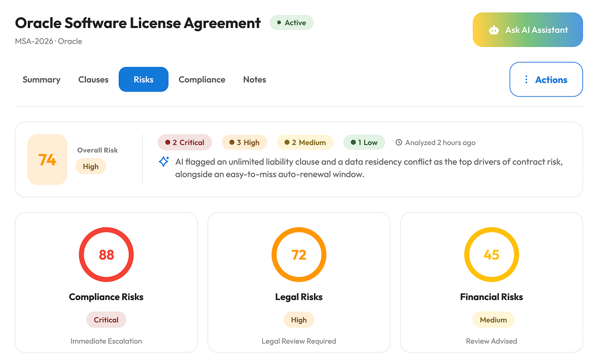Click the Legal Risks card title
This screenshot has height=364, width=598.
click(x=299, y=297)
